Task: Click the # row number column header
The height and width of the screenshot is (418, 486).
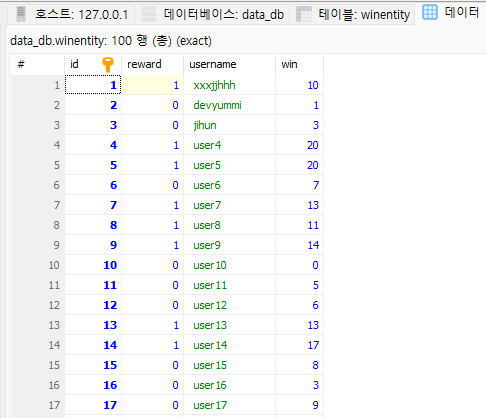Action: 38,64
